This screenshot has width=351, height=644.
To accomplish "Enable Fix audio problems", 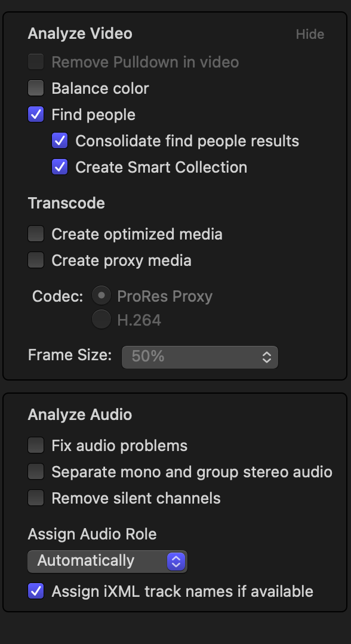I will (36, 446).
